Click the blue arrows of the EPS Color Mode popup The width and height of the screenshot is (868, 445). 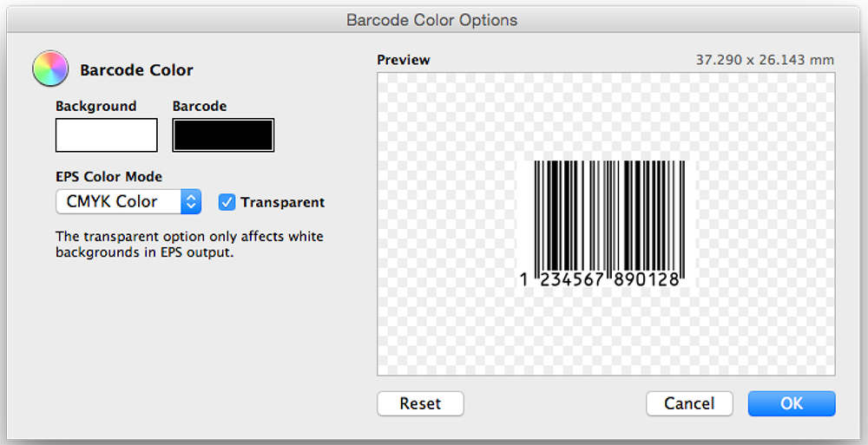[x=191, y=202]
